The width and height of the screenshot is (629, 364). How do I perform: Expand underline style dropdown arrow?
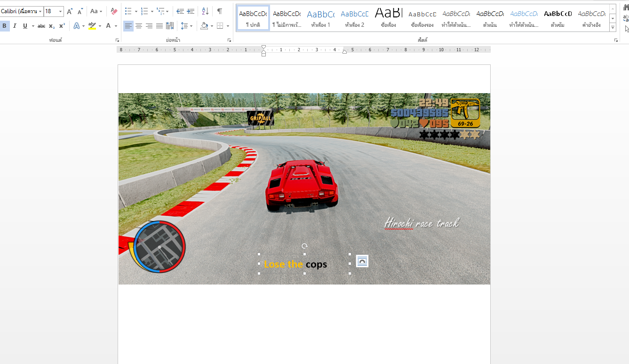pos(33,26)
